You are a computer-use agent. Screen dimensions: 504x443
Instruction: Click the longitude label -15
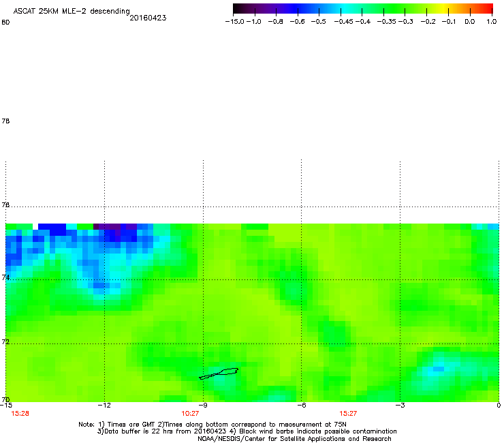point(5,406)
